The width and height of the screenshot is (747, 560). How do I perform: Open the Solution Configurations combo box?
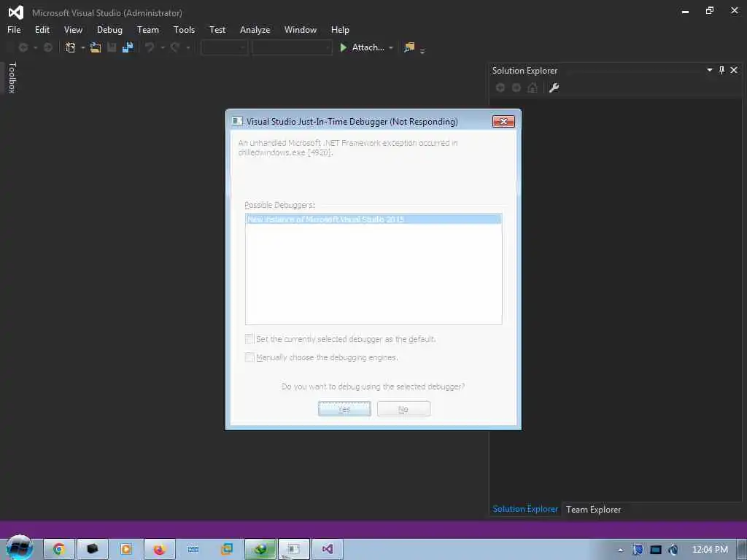(224, 47)
